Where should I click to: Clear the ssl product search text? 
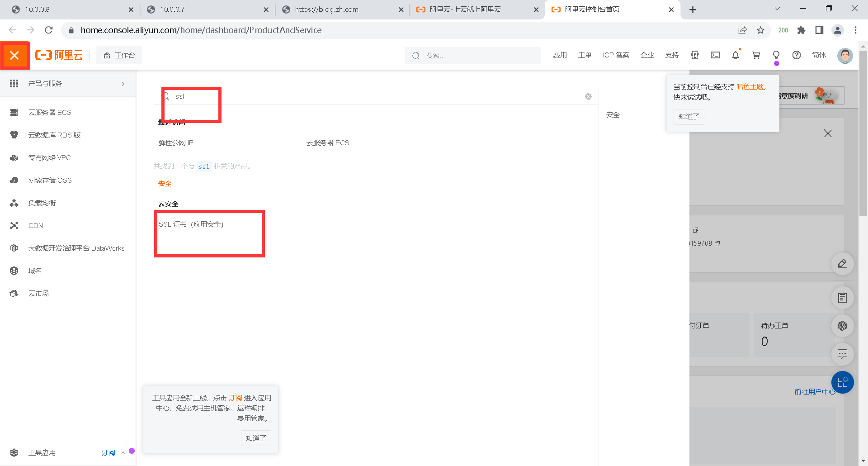coord(588,96)
